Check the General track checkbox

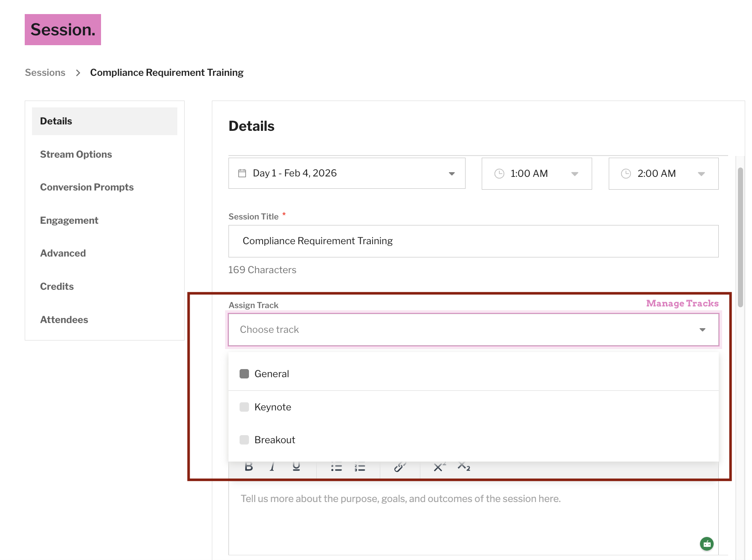(244, 374)
